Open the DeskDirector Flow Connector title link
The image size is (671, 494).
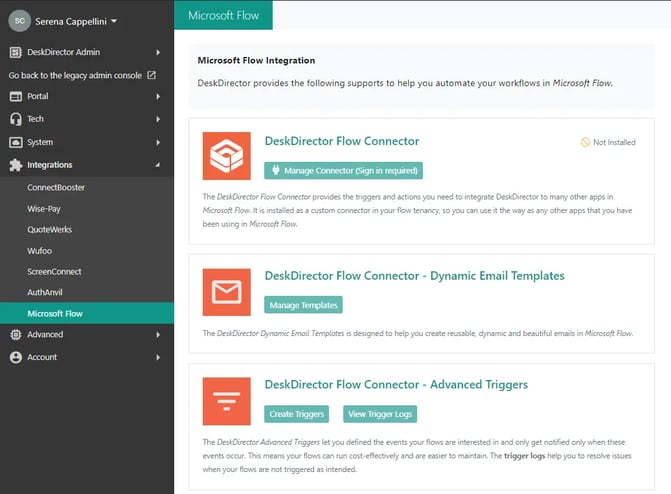(x=341, y=141)
